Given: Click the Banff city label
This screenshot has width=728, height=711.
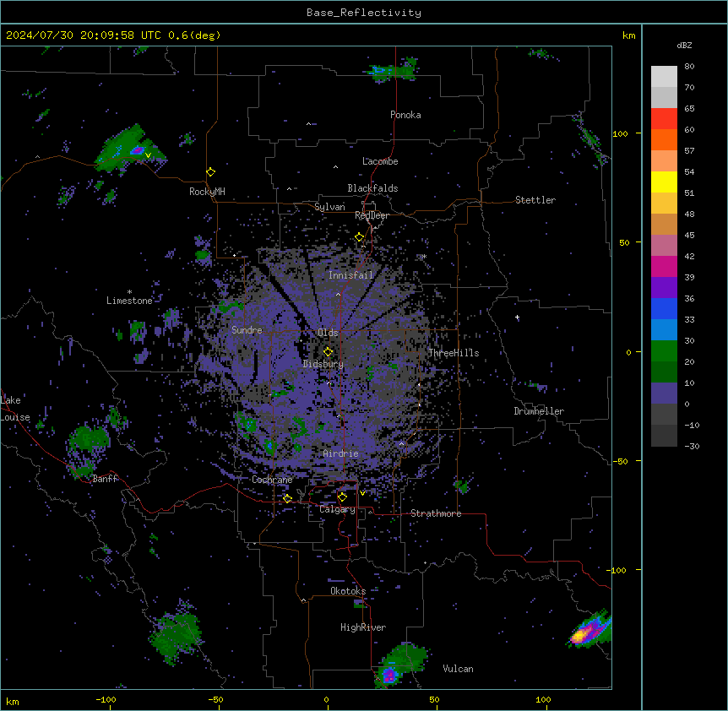Looking at the screenshot, I should click(106, 479).
